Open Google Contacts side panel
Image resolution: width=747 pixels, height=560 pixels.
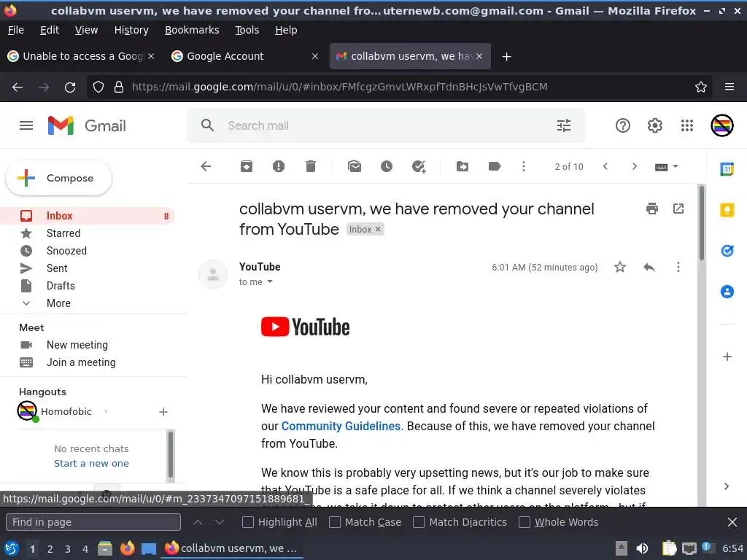[x=727, y=292]
